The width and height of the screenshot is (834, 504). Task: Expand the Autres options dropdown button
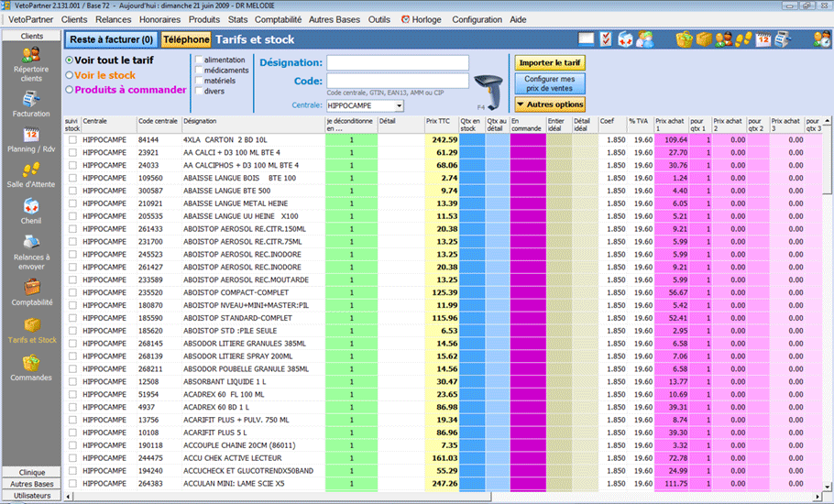click(x=550, y=104)
